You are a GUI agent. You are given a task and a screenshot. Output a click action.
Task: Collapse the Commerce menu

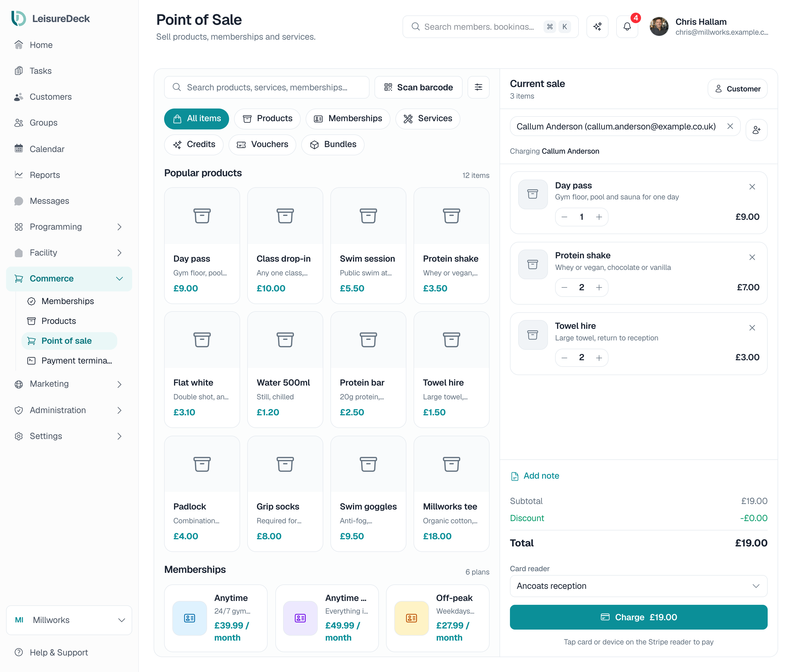[x=69, y=278]
